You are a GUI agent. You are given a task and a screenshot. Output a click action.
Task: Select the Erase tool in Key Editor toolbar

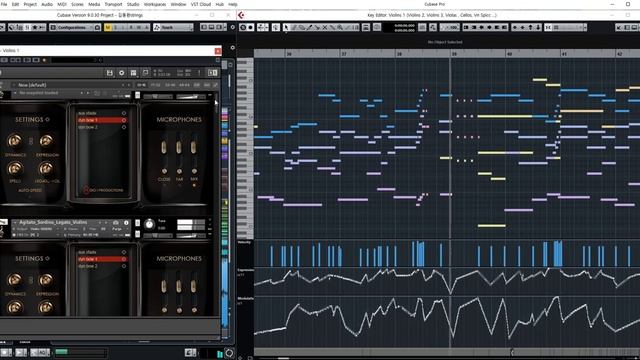[x=302, y=27]
